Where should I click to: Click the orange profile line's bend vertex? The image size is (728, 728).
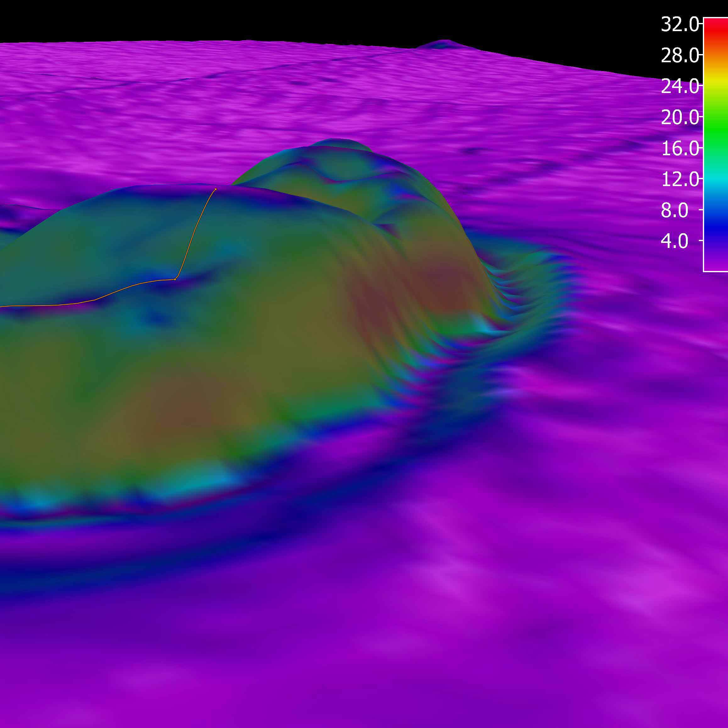(175, 279)
